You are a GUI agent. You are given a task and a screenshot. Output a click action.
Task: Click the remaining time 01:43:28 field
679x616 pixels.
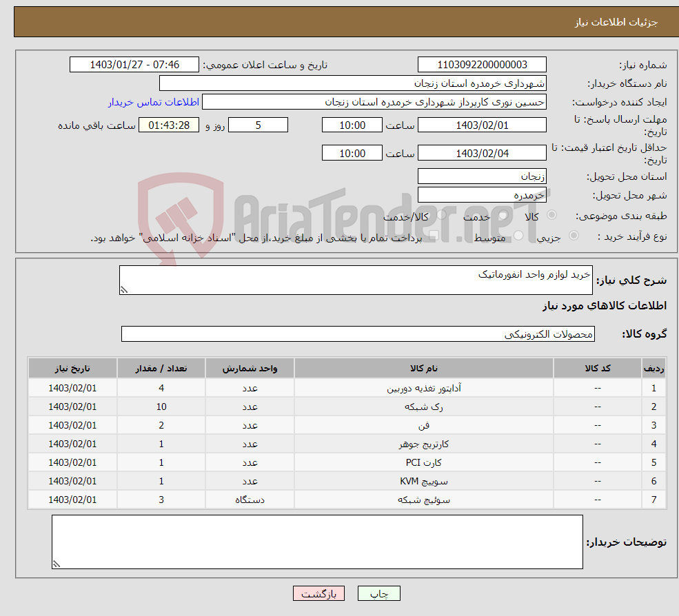click(169, 125)
